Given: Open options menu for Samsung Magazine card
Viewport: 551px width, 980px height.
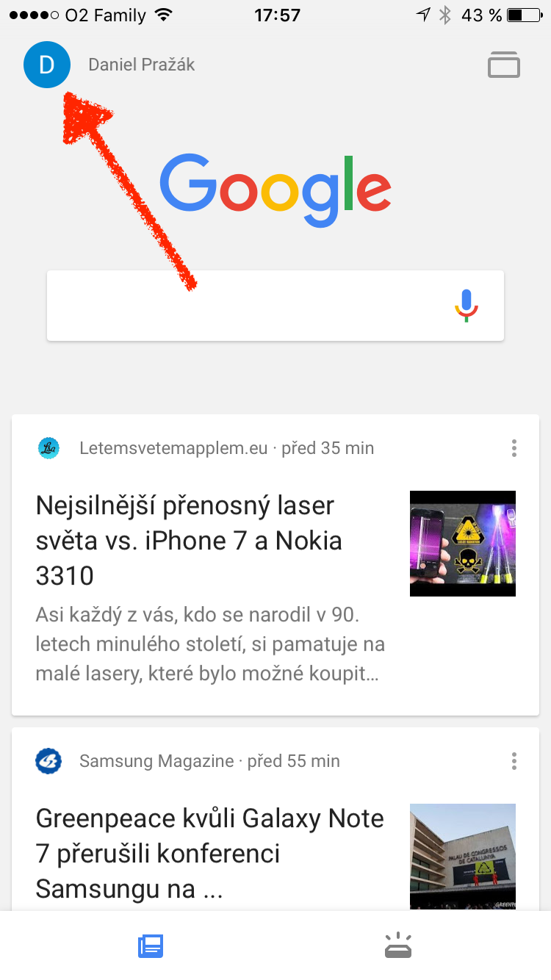Looking at the screenshot, I should click(514, 760).
